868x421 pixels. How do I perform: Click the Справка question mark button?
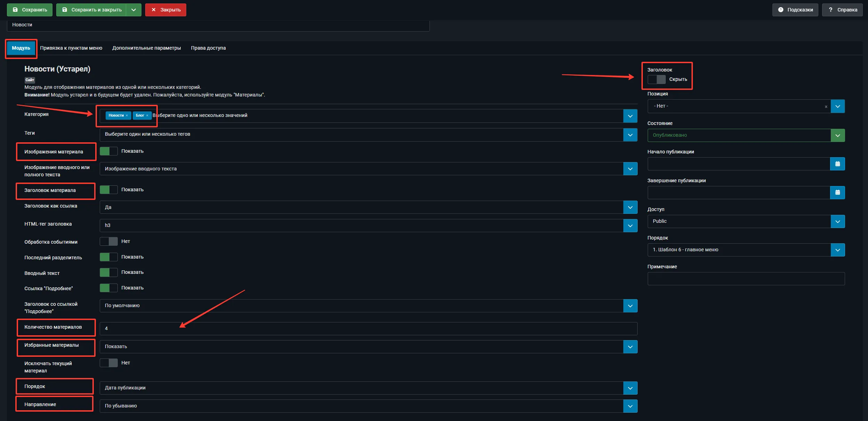[842, 10]
